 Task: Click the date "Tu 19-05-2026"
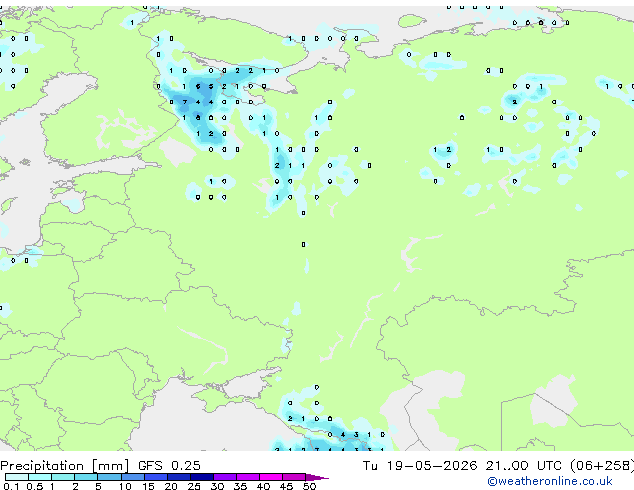(420, 466)
